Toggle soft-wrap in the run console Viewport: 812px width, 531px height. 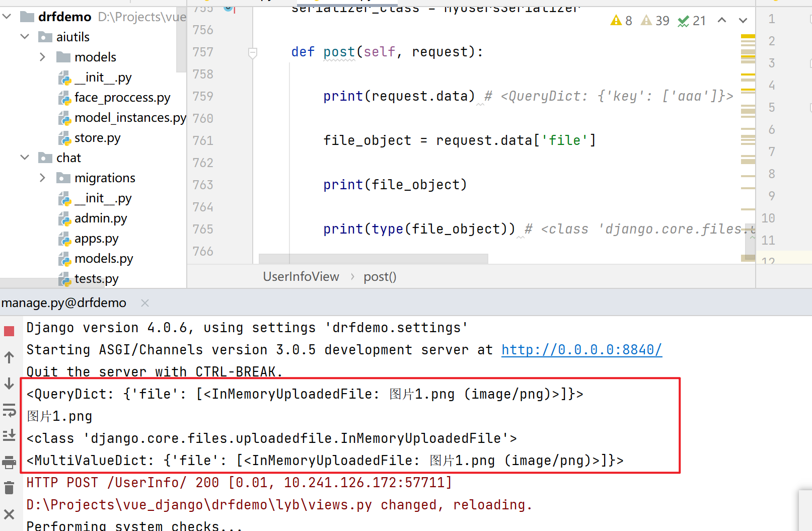[9, 410]
